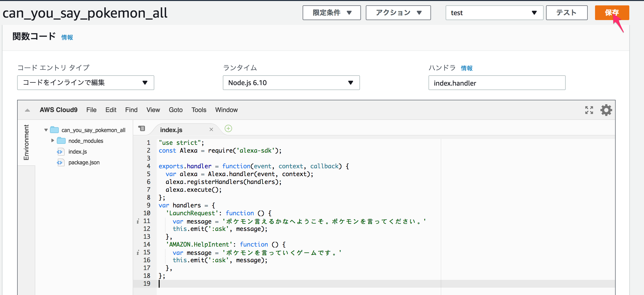Toggle fullscreen editor icon
Viewport: 644px width, 295px height.
[x=589, y=110]
